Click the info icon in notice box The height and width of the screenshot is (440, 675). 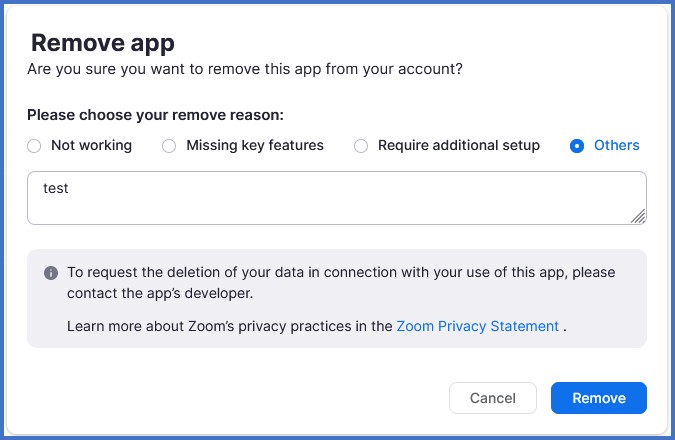(51, 273)
